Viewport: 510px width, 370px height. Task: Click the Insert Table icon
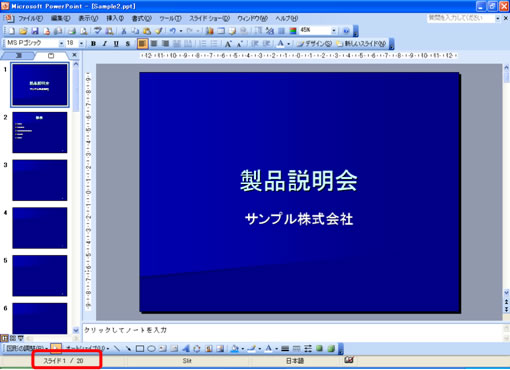click(221, 31)
